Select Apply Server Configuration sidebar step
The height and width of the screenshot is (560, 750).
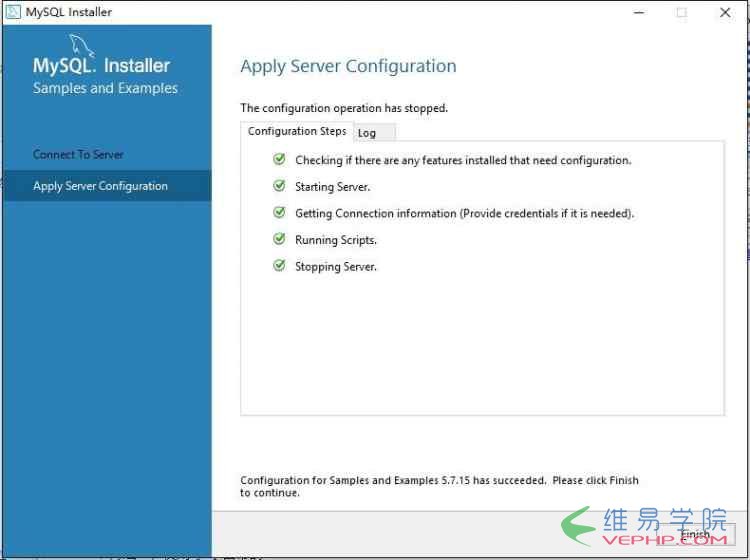[107, 186]
